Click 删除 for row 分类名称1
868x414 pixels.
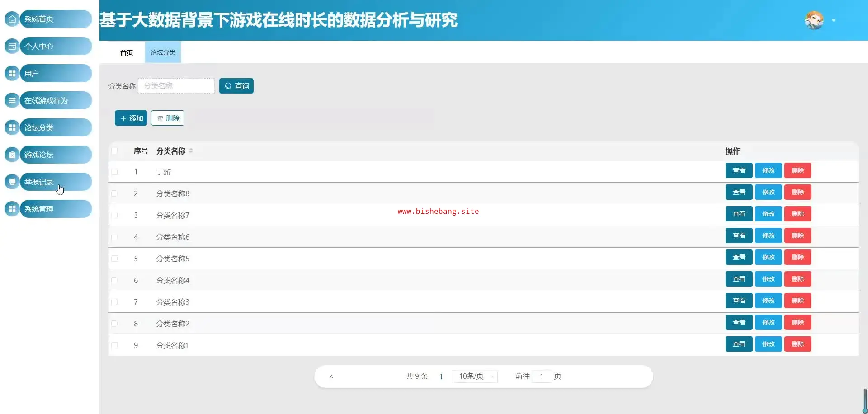click(x=798, y=344)
